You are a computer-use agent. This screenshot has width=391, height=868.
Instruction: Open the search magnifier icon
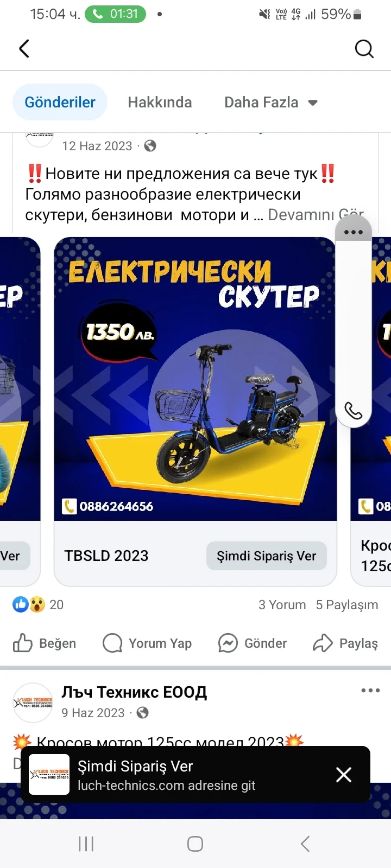(364, 49)
